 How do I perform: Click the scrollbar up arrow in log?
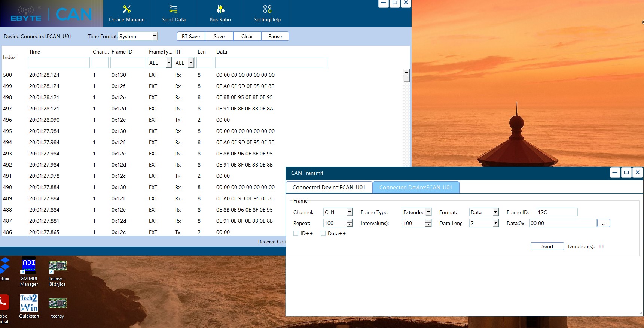tap(406, 72)
